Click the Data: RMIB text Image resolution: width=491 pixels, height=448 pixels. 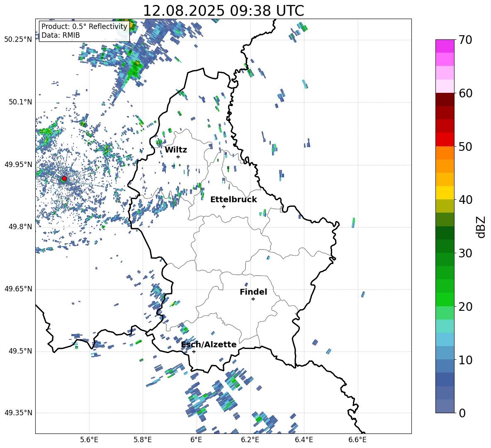click(x=61, y=35)
